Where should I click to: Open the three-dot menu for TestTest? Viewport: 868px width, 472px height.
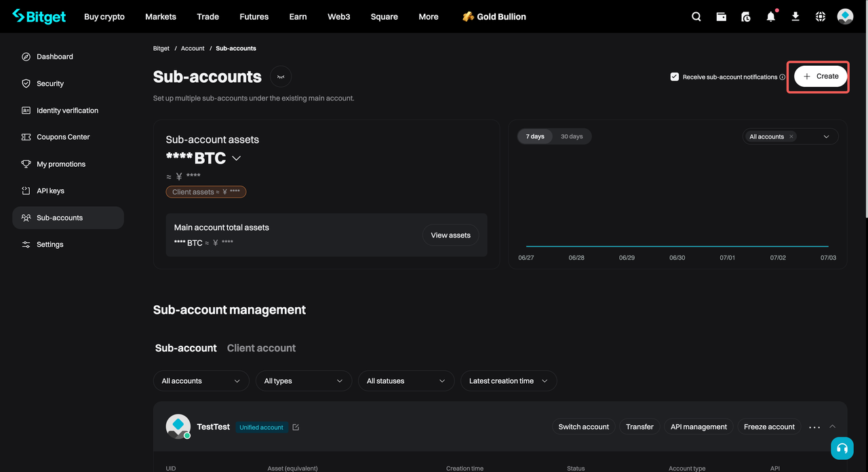coord(814,427)
